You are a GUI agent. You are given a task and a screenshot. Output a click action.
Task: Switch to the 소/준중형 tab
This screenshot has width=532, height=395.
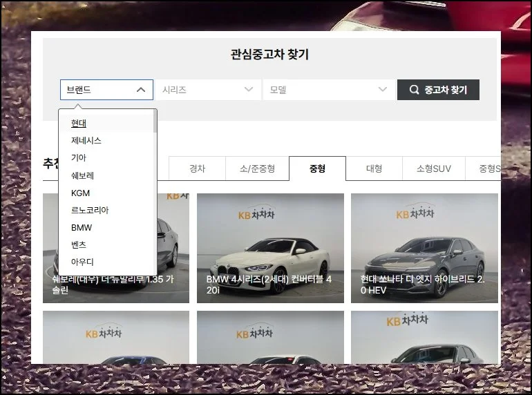point(257,168)
